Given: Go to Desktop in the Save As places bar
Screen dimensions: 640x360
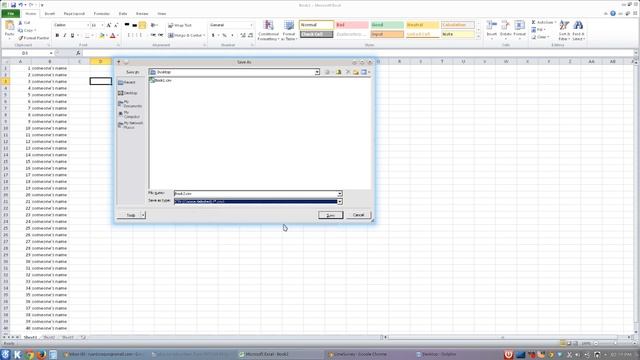Looking at the screenshot, I should coord(128,93).
